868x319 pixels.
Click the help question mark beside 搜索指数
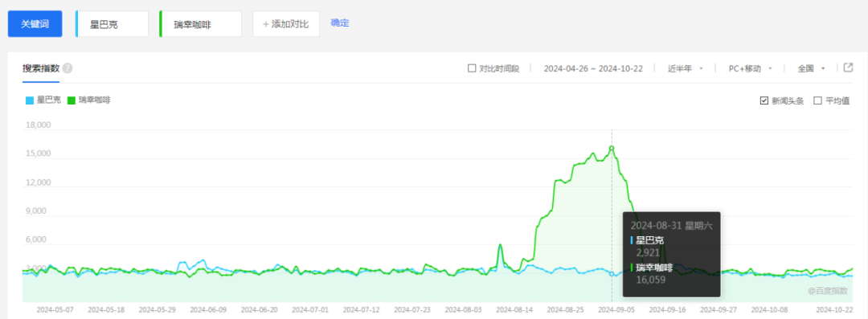(68, 68)
